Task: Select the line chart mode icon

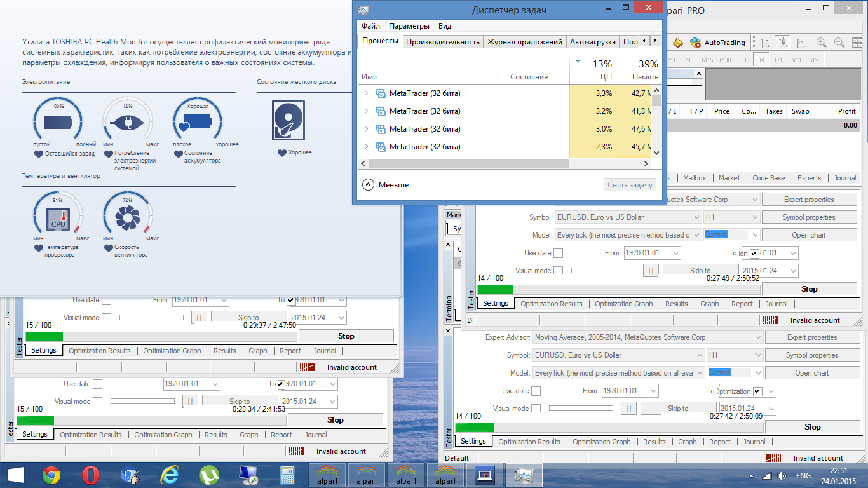Action: (x=801, y=43)
